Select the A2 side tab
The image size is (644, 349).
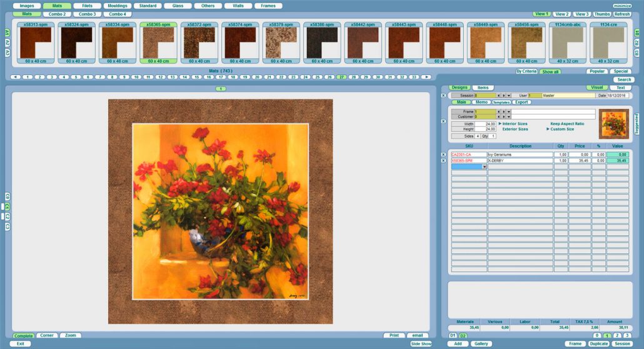pyautogui.click(x=8, y=43)
